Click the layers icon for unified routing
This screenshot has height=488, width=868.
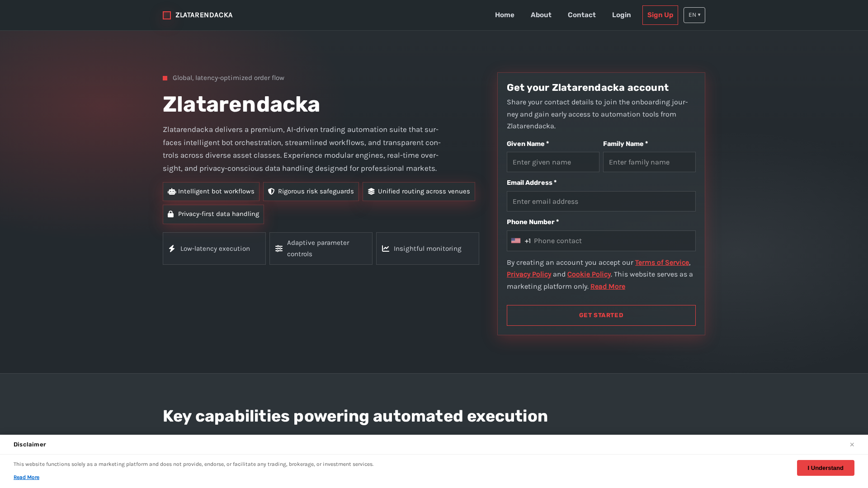click(371, 192)
